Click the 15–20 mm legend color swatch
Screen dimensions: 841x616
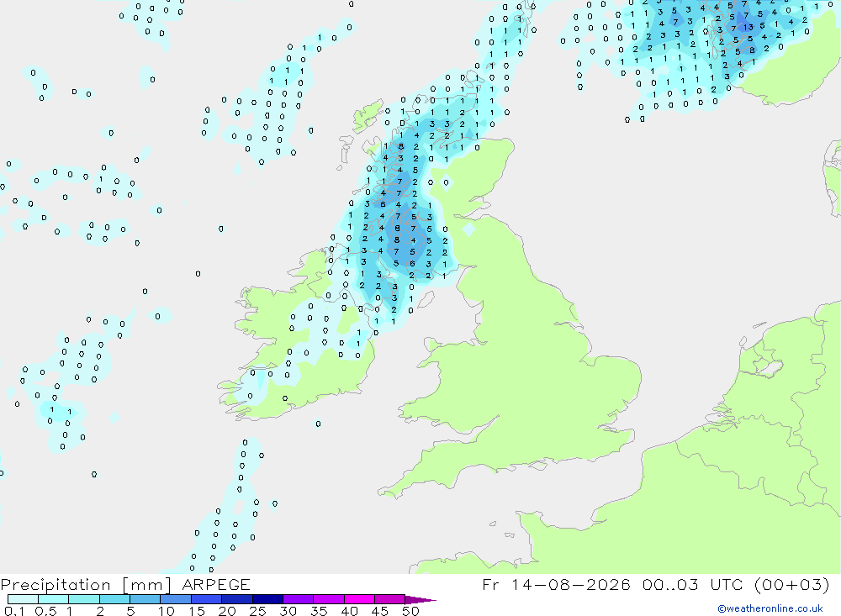(x=206, y=599)
